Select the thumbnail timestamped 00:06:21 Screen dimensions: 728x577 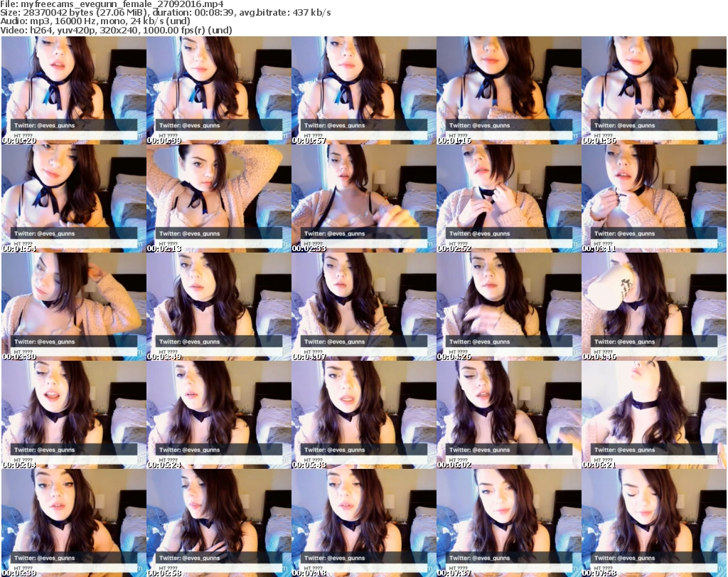click(654, 415)
